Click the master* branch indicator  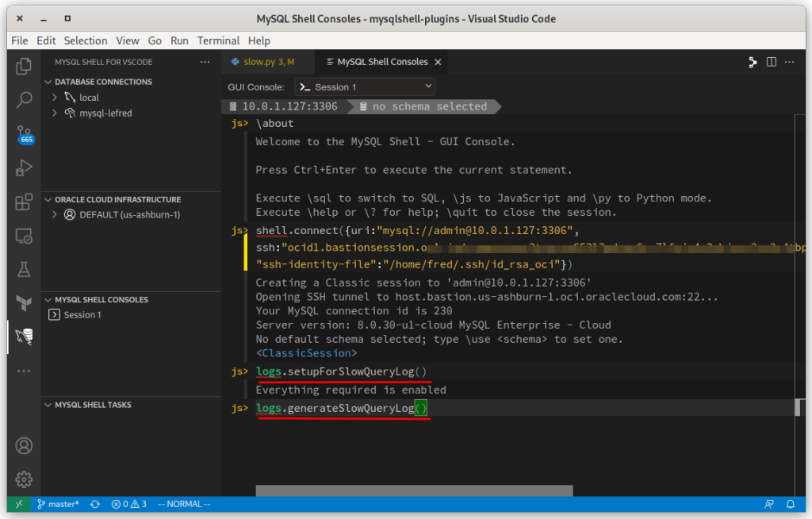click(58, 504)
